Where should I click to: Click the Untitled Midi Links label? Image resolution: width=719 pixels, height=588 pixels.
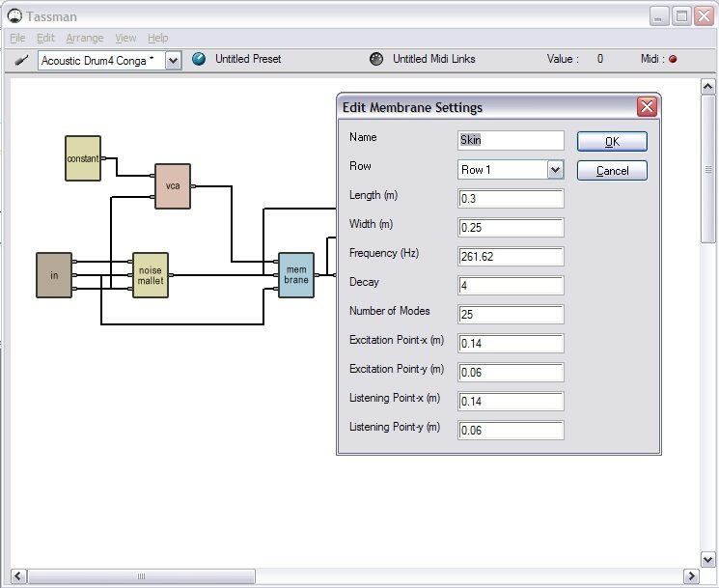pyautogui.click(x=433, y=59)
